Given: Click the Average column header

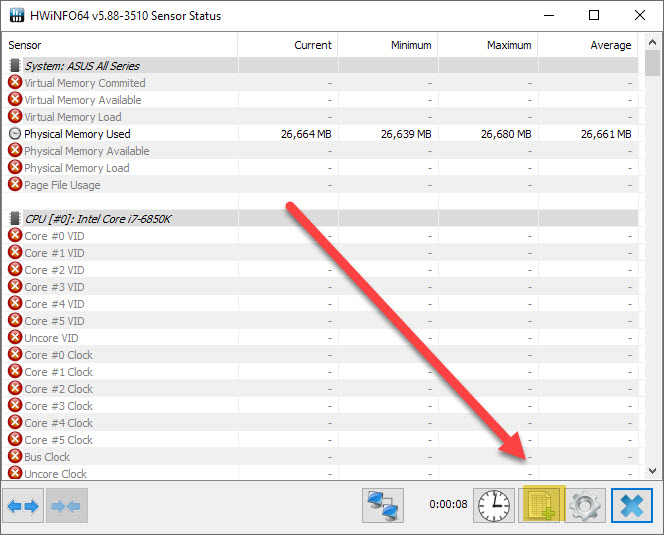Looking at the screenshot, I should [588, 45].
